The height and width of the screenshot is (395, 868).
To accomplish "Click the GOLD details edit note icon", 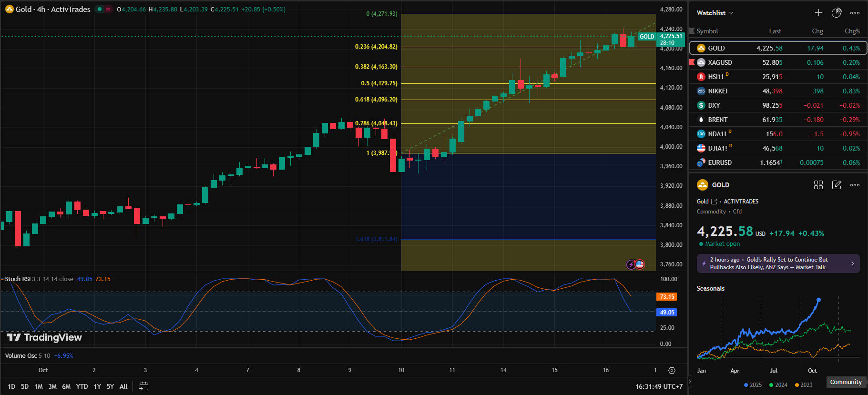I will point(837,185).
